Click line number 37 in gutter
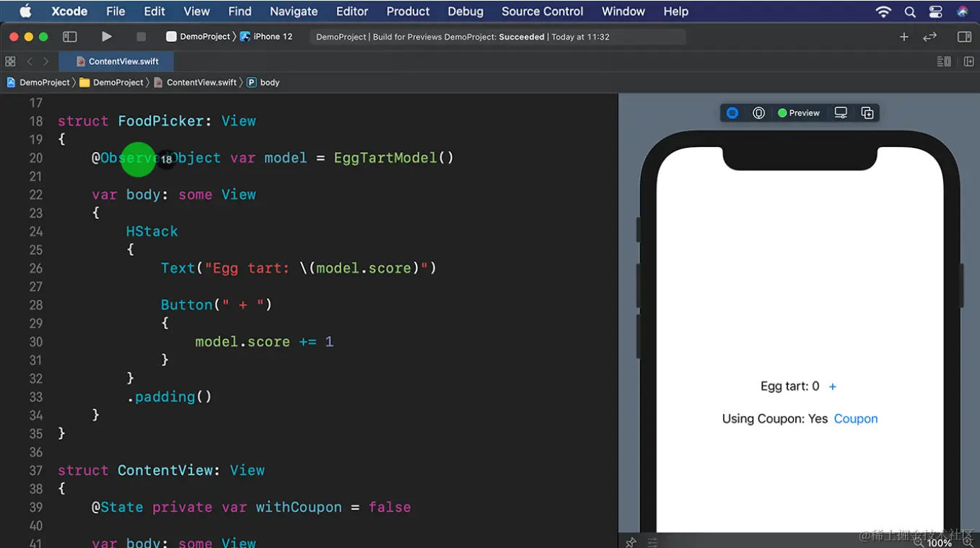The width and height of the screenshot is (980, 548). (x=35, y=470)
